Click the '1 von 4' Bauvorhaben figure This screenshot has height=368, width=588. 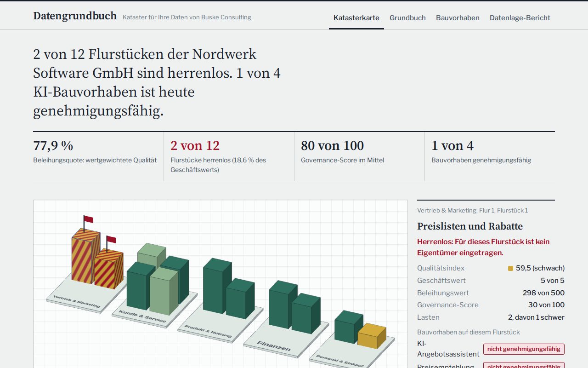pyautogui.click(x=452, y=145)
